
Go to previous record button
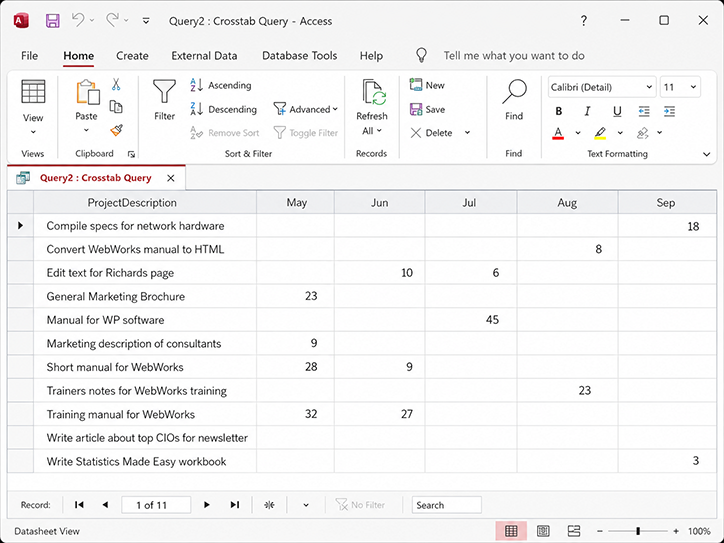click(105, 505)
